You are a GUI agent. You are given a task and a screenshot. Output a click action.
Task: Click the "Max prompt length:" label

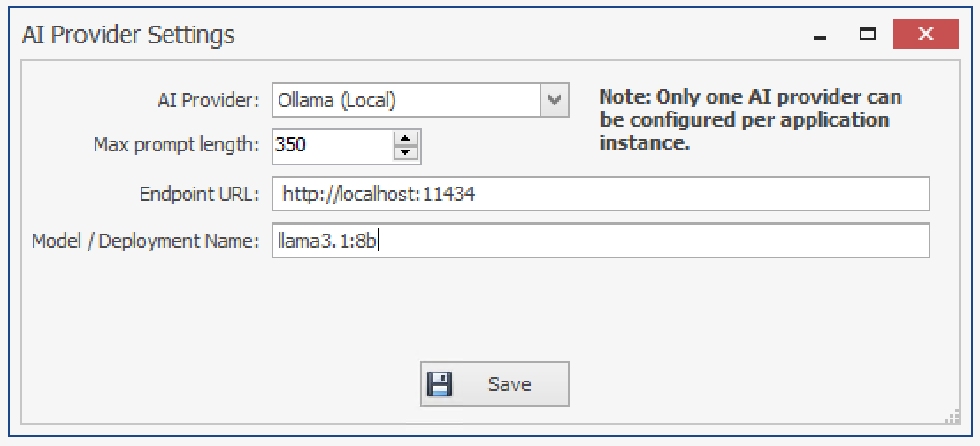tap(176, 144)
